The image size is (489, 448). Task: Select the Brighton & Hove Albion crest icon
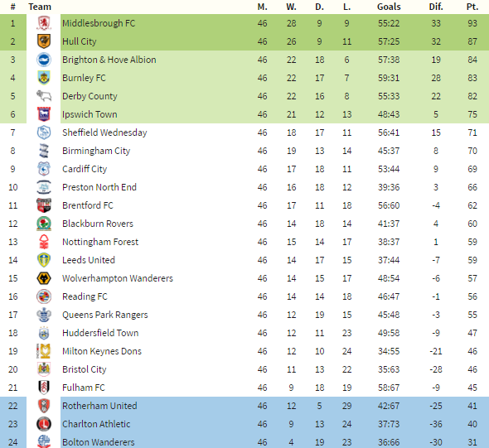(44, 60)
